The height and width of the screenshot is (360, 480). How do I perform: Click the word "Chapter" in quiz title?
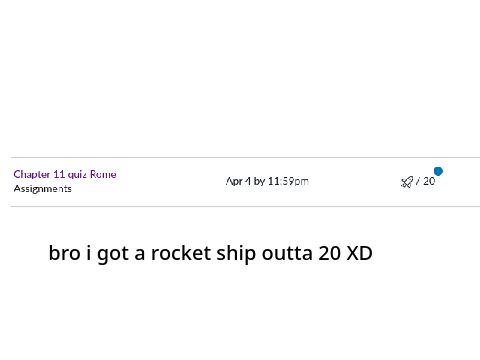pyautogui.click(x=32, y=175)
